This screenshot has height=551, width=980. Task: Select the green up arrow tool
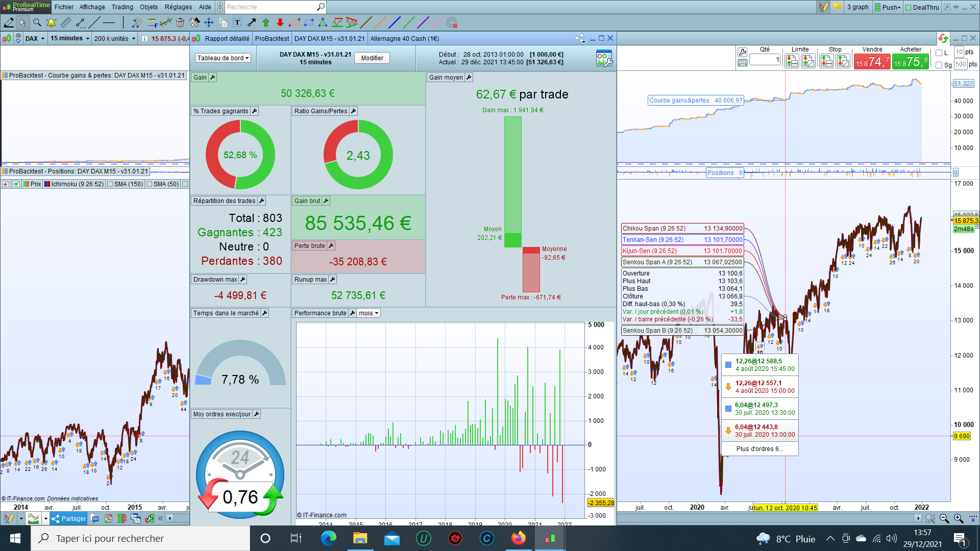coord(266,22)
